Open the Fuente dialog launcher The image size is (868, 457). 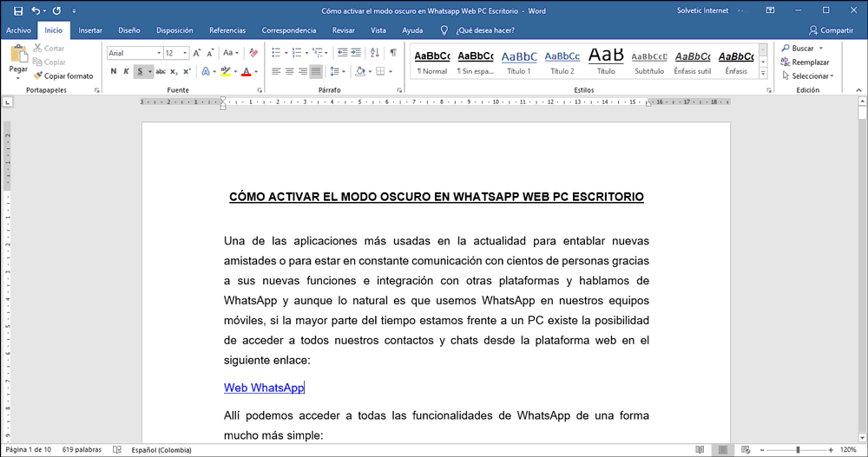tap(260, 90)
